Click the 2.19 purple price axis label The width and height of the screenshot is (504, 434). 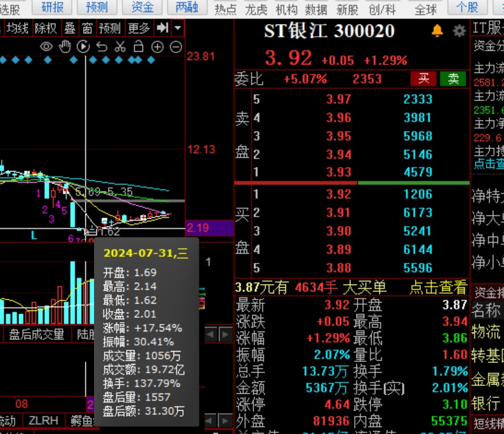click(x=210, y=228)
